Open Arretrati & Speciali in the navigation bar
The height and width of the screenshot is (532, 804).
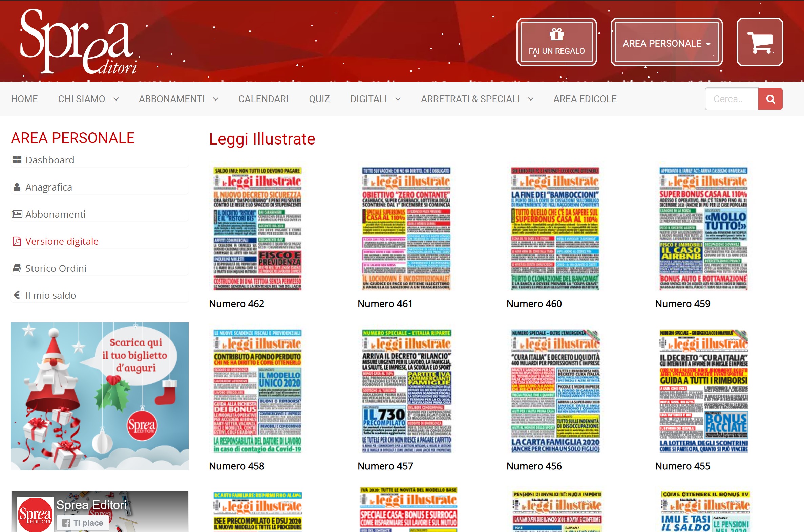pyautogui.click(x=470, y=99)
